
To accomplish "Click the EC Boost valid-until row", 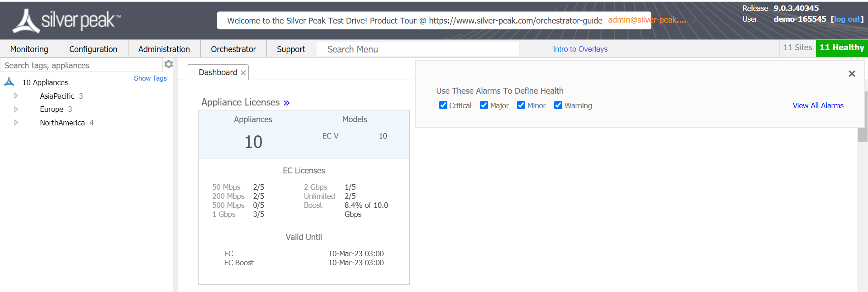I will pos(304,263).
